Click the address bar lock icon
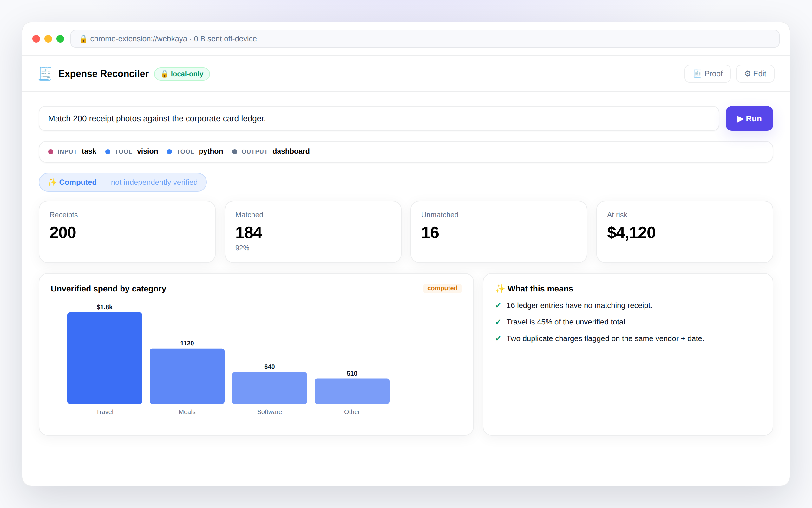The width and height of the screenshot is (812, 508). click(x=83, y=39)
